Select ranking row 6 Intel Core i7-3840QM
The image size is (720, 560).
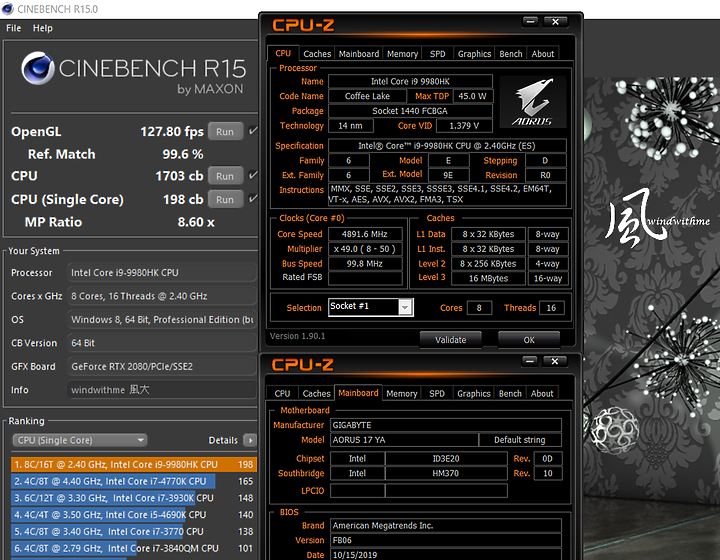click(x=134, y=548)
